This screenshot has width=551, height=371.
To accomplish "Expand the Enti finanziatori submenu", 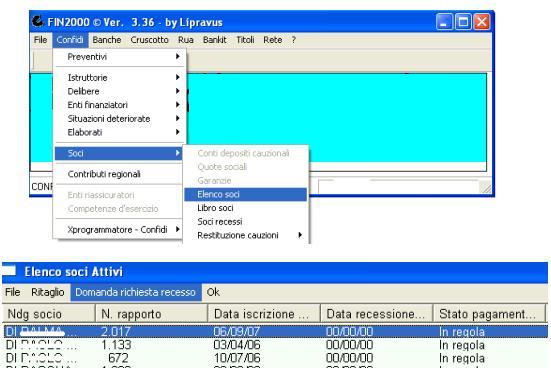I will pyautogui.click(x=118, y=105).
